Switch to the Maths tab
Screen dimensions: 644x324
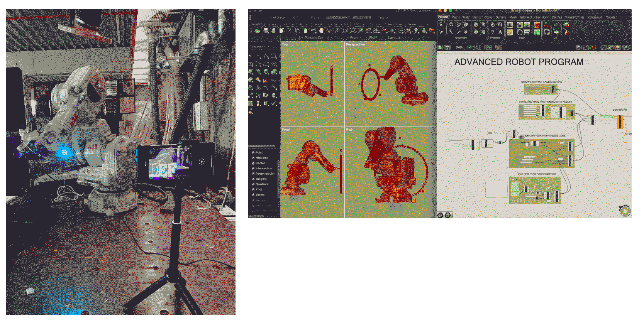pyautogui.click(x=456, y=17)
